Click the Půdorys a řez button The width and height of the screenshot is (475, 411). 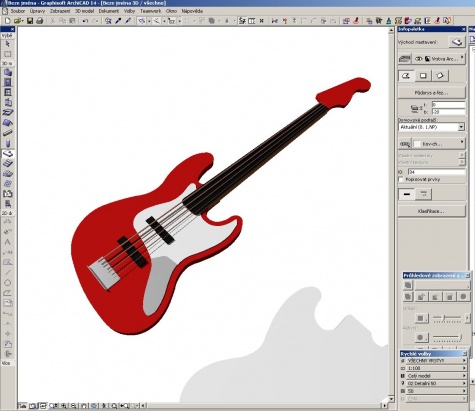[432, 93]
